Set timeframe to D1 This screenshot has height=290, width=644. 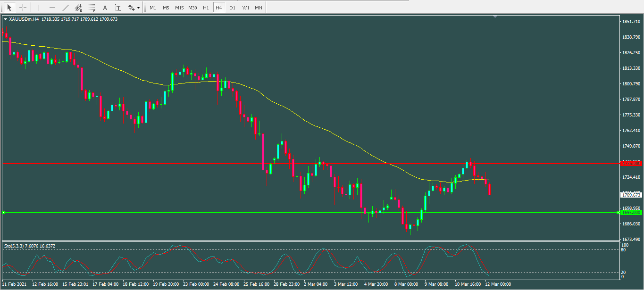coord(232,8)
